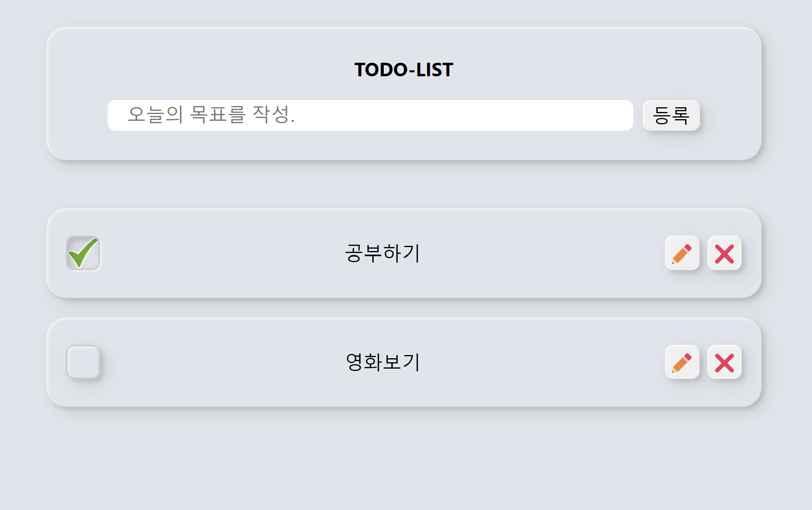Focus the 오늘의 목표를 작성 input field

point(370,115)
